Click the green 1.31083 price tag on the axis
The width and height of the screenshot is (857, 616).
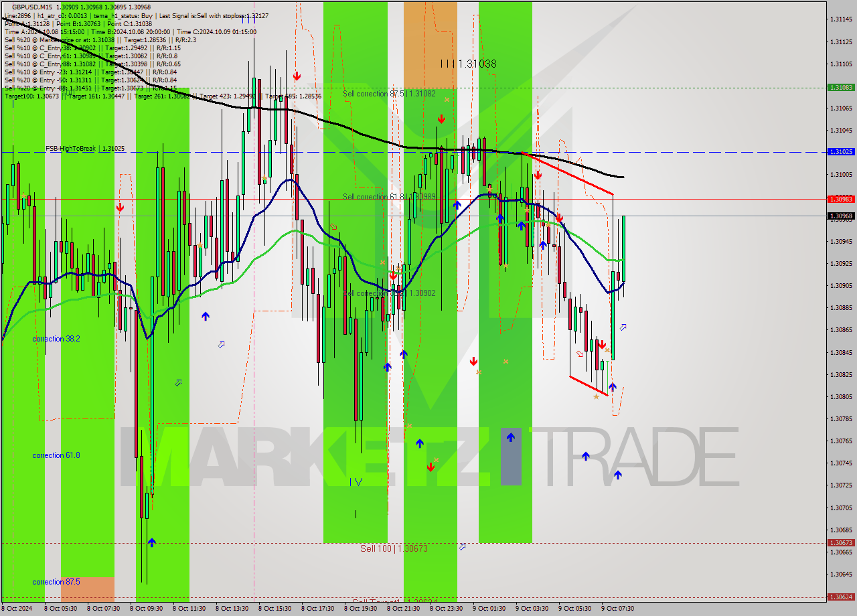(x=841, y=88)
